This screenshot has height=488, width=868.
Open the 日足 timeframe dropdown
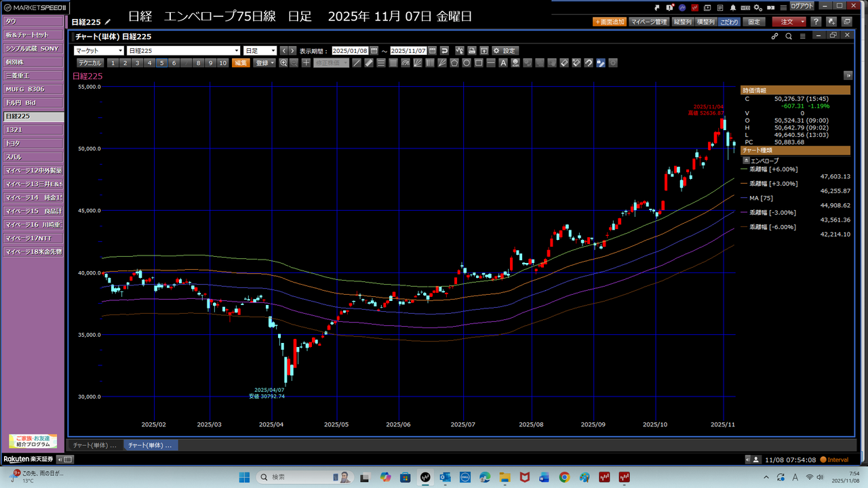(x=260, y=51)
